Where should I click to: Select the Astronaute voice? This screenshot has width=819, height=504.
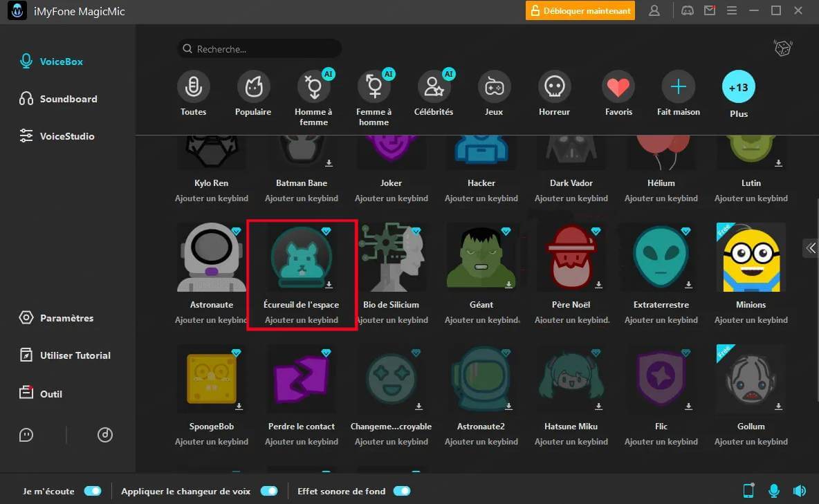click(x=212, y=257)
